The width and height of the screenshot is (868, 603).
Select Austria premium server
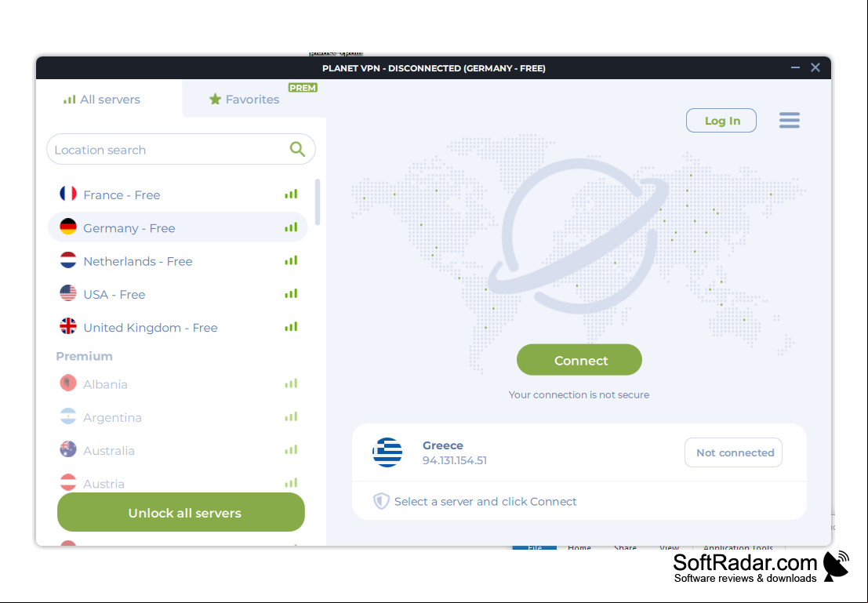click(x=178, y=483)
